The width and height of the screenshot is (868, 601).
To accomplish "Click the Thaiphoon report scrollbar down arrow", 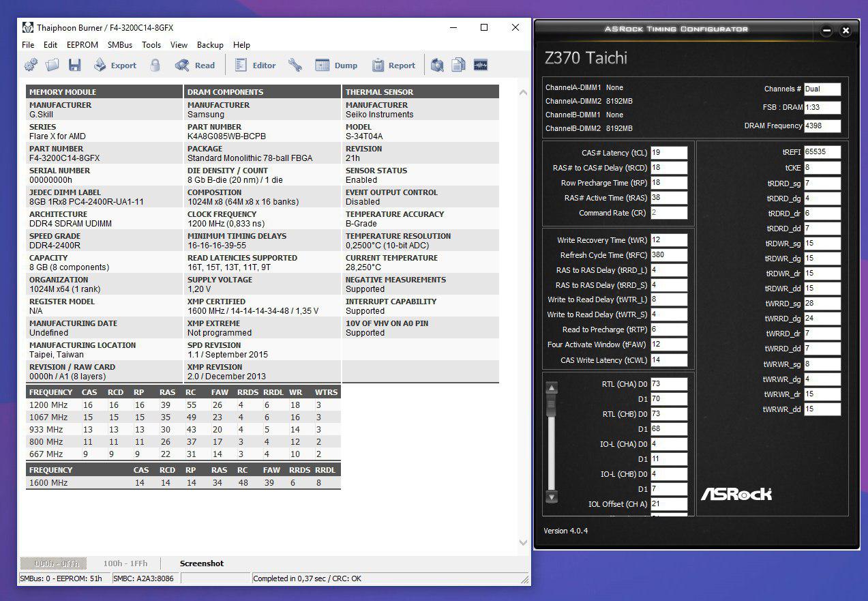I will click(524, 543).
